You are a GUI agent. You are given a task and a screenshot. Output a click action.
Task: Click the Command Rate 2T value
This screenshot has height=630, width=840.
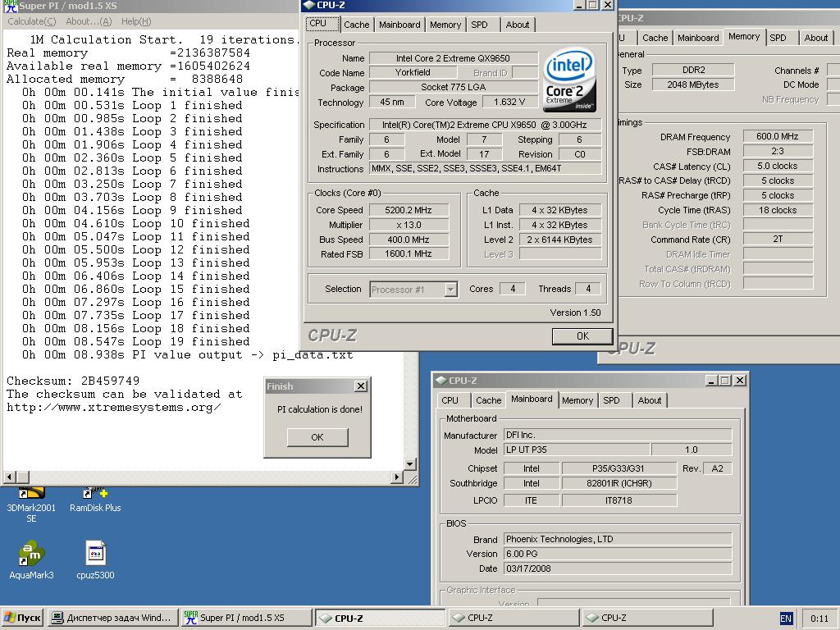(778, 239)
